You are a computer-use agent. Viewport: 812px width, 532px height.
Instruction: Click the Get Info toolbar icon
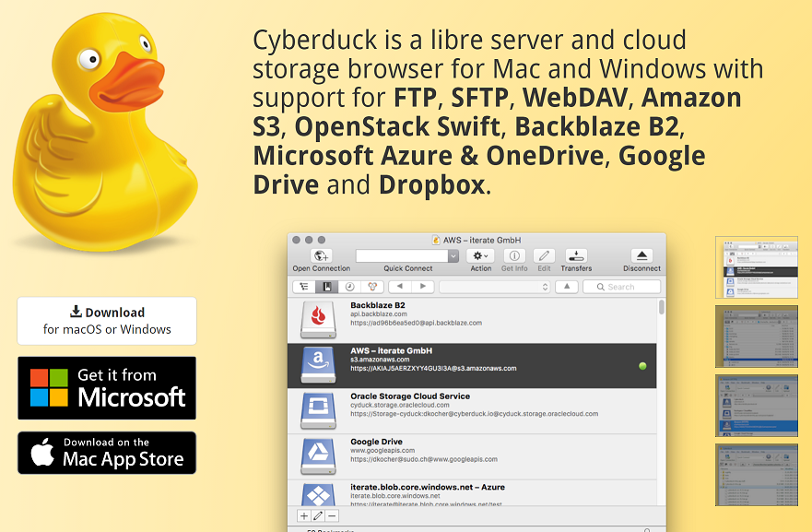click(x=514, y=255)
